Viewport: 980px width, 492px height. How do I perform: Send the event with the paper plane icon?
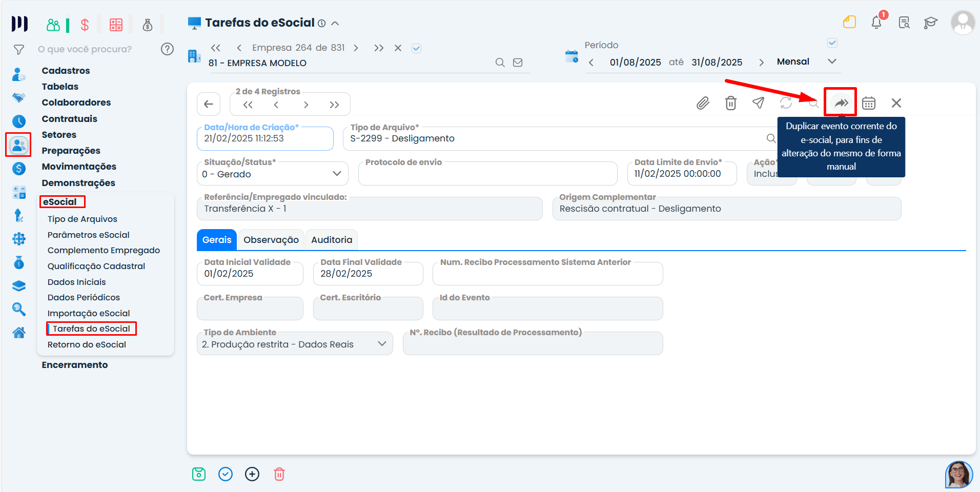point(759,103)
